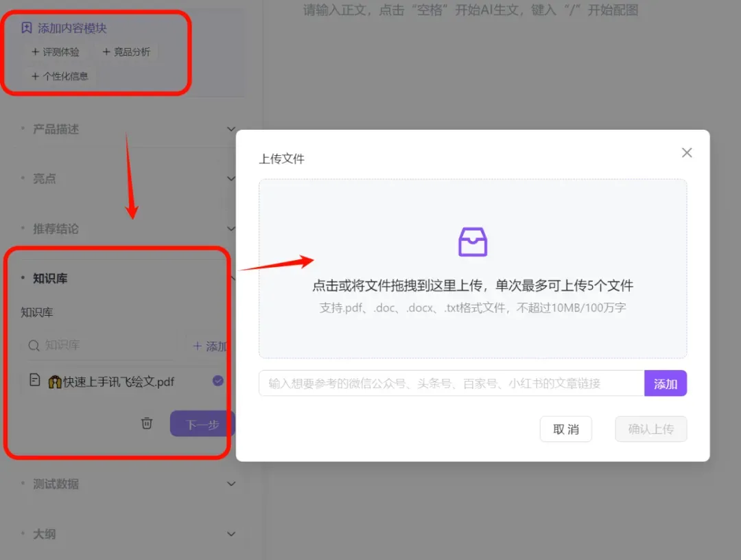This screenshot has width=741, height=560.
Task: Expand the 测试数据 section chevron
Action: (x=231, y=484)
